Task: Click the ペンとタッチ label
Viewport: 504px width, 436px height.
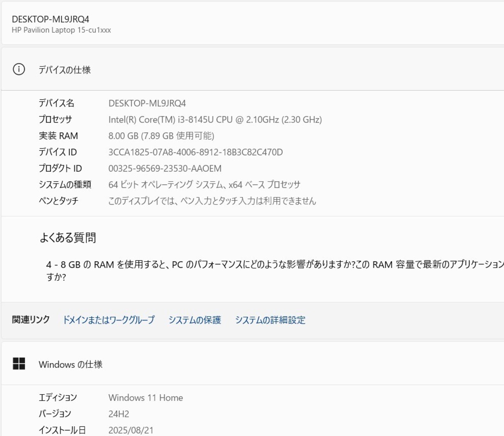Action: [x=59, y=201]
